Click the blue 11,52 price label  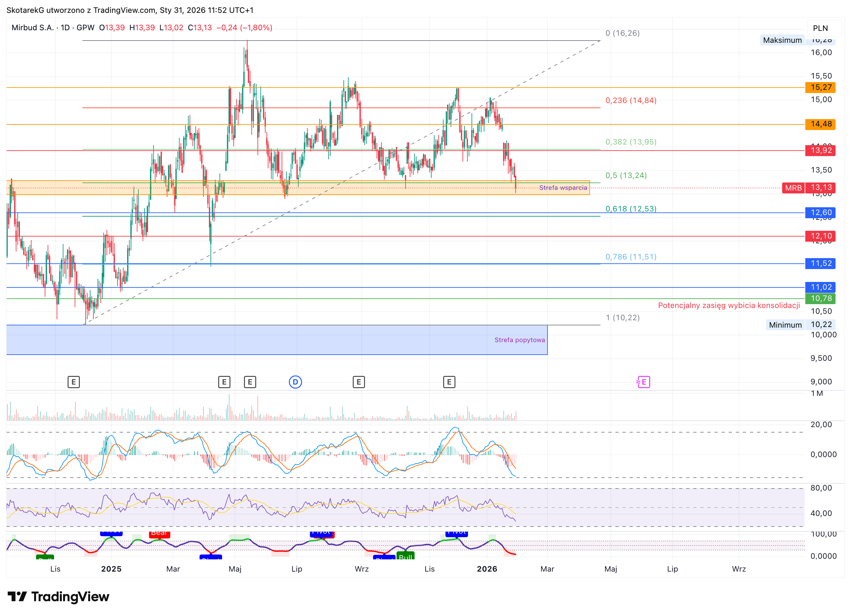click(x=820, y=263)
